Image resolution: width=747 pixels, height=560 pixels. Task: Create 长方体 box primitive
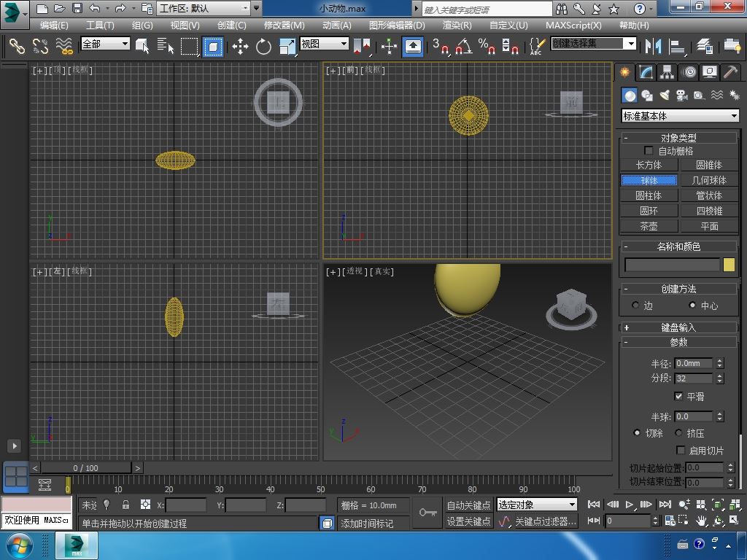click(x=649, y=165)
